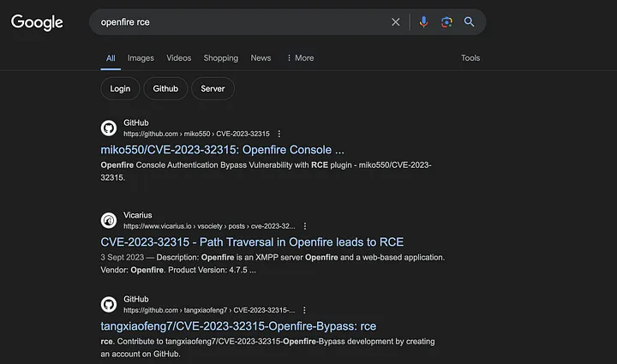Click the '3 Sept 2023' snippet description
617x364 pixels.
pyautogui.click(x=273, y=264)
